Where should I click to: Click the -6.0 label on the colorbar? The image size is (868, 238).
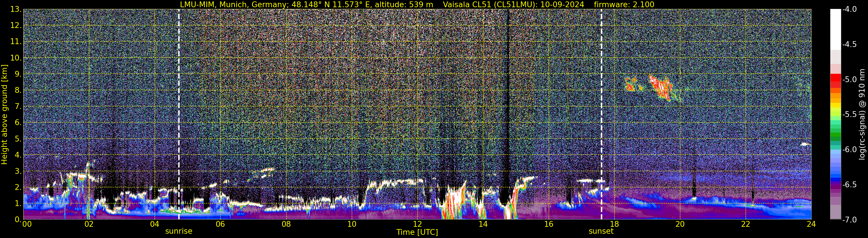(x=850, y=150)
